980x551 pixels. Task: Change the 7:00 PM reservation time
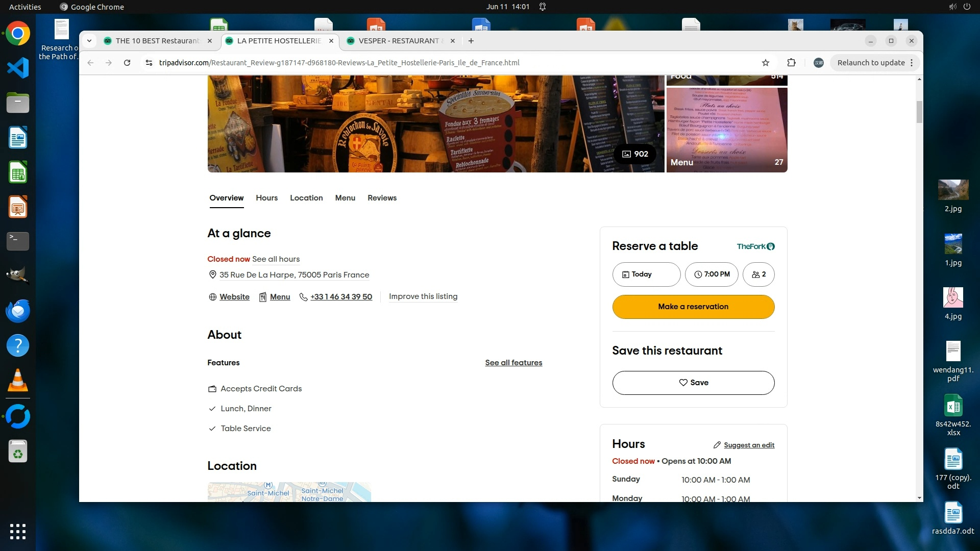click(x=712, y=274)
